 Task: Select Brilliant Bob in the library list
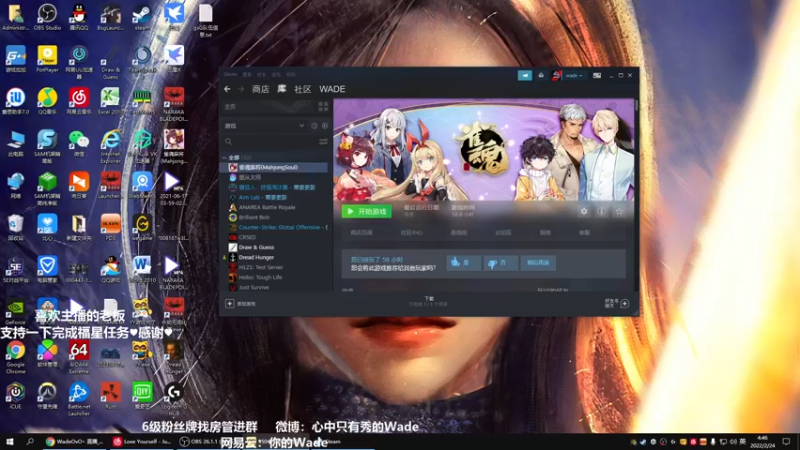click(x=276, y=217)
